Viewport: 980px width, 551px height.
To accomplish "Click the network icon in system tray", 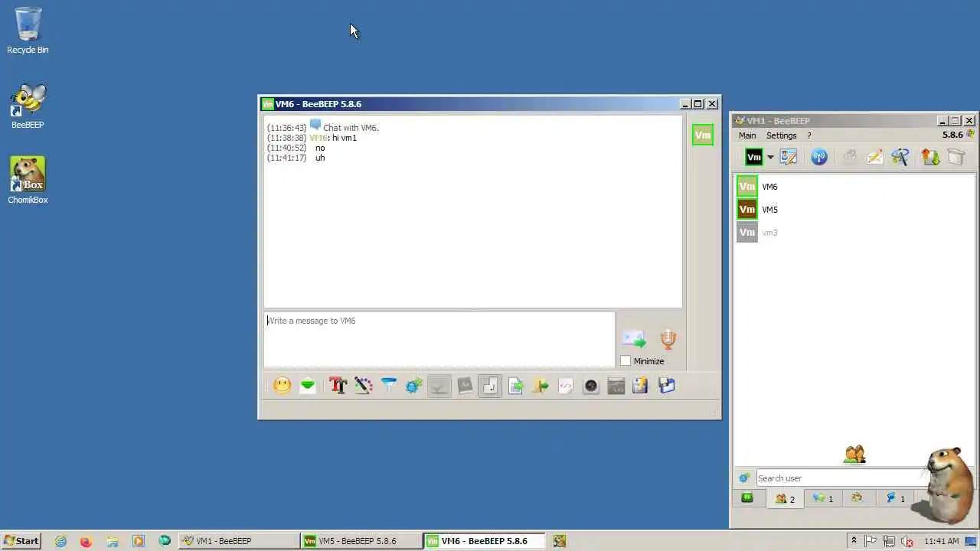I will click(x=889, y=541).
